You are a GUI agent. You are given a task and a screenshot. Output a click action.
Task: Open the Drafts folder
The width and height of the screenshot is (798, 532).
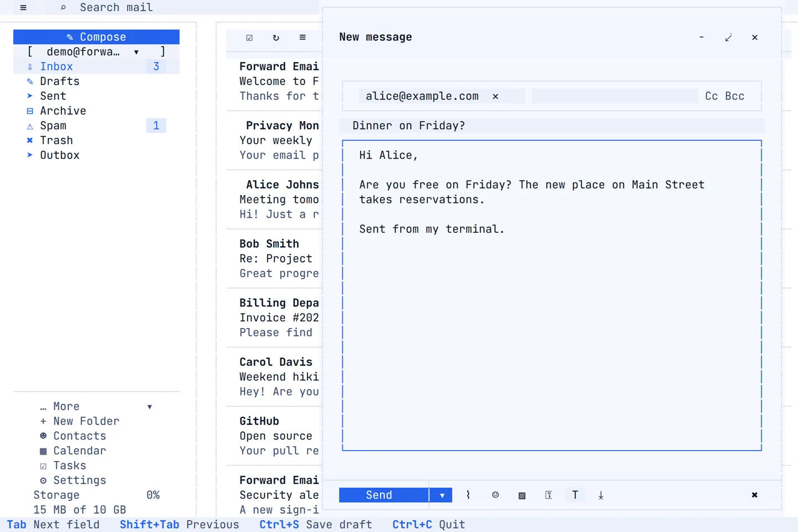(x=96, y=81)
